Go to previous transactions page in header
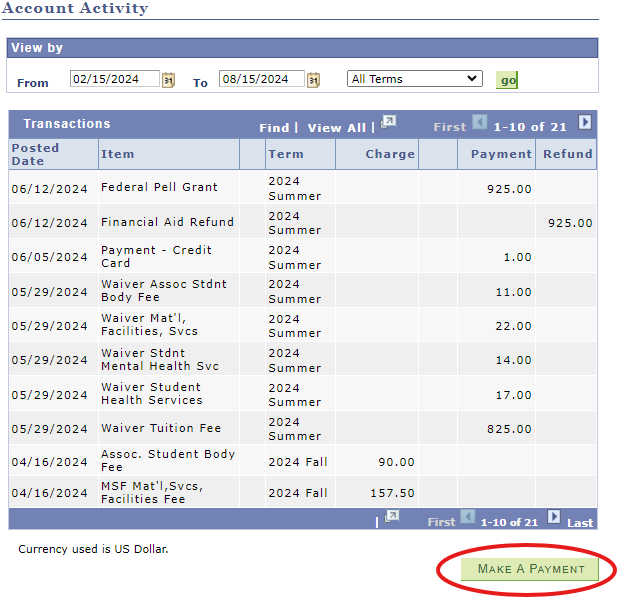 (x=480, y=122)
